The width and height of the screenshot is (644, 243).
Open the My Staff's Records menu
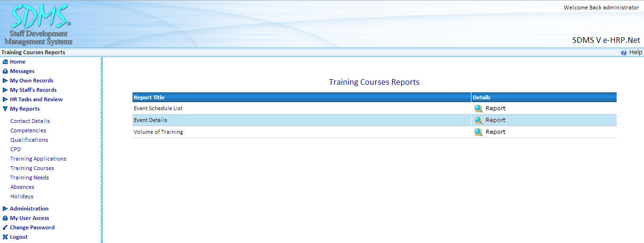coord(33,90)
